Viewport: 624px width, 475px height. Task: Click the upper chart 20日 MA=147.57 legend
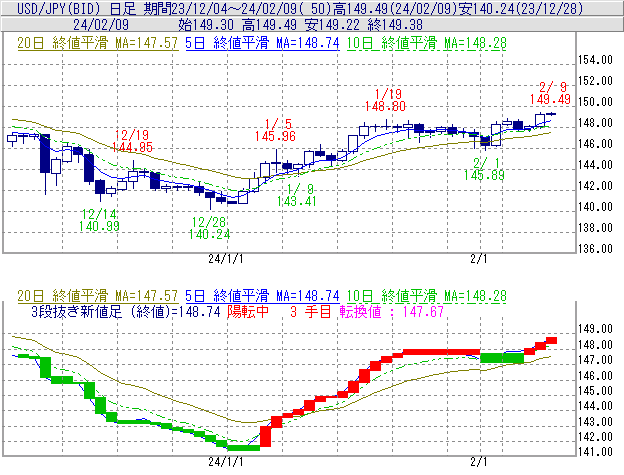point(97,43)
